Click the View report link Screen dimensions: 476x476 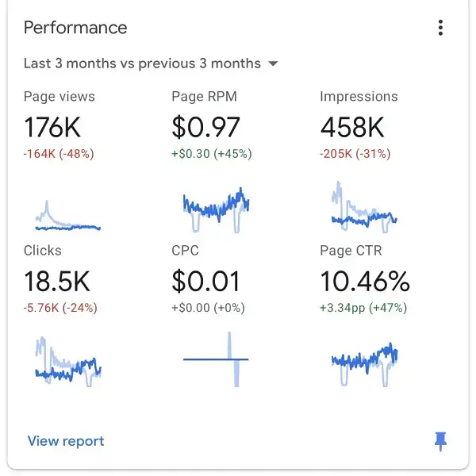66,441
